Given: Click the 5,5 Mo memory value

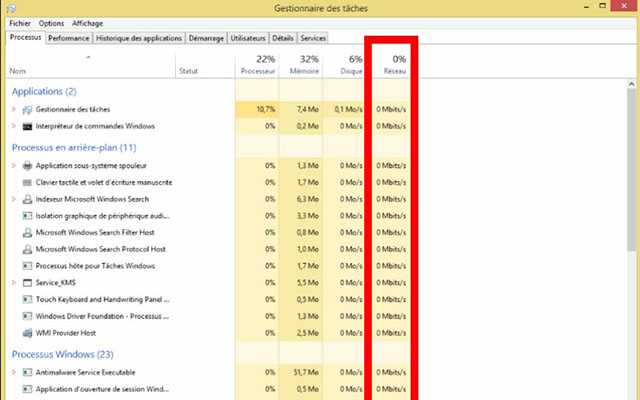Looking at the screenshot, I should tap(308, 283).
